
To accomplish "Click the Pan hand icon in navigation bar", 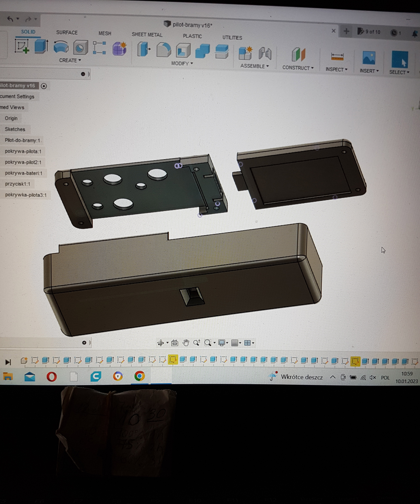I will (x=186, y=343).
